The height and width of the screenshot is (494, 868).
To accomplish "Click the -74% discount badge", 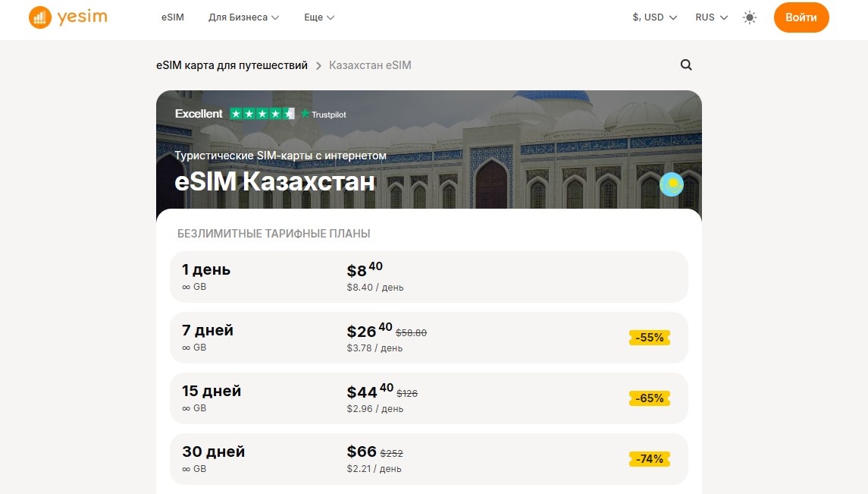I will click(649, 458).
